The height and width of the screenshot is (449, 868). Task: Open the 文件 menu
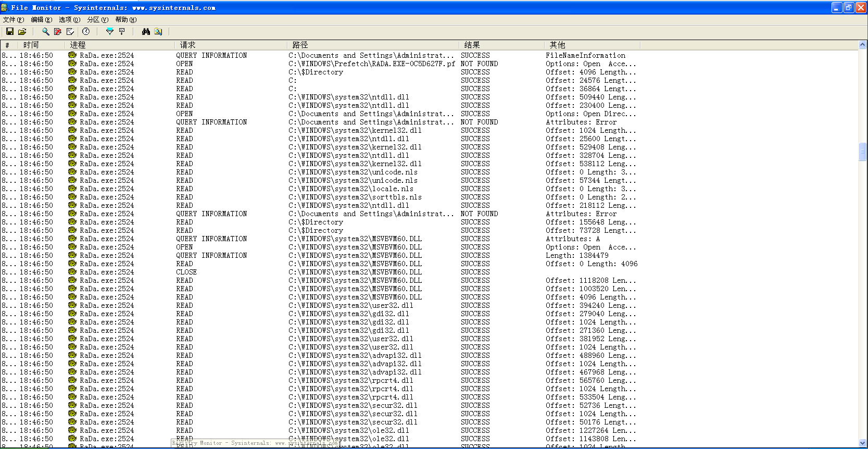click(x=14, y=20)
